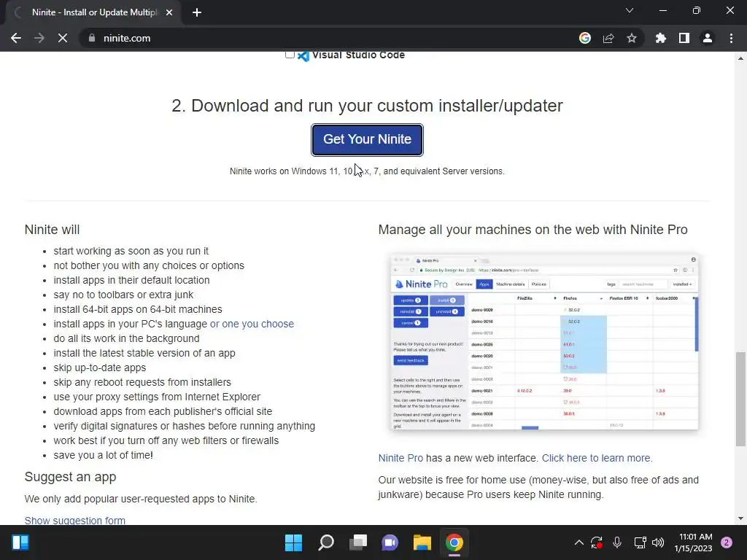
Task: Click the scrollbar down arrow
Action: (x=740, y=518)
